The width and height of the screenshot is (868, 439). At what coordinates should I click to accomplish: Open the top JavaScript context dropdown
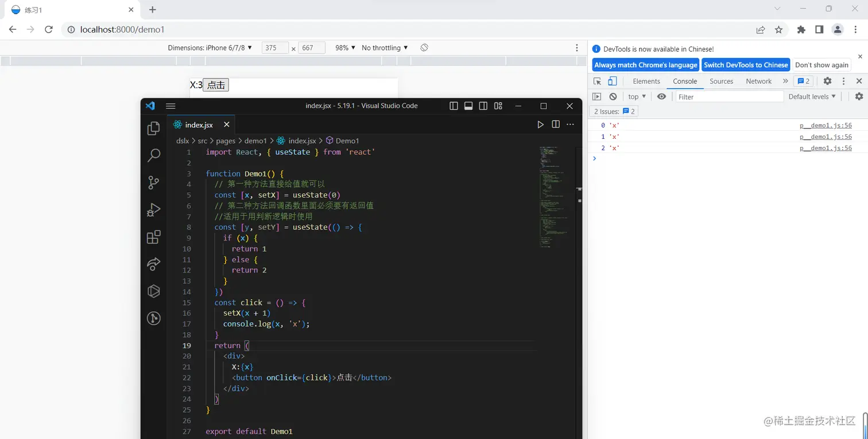point(637,96)
